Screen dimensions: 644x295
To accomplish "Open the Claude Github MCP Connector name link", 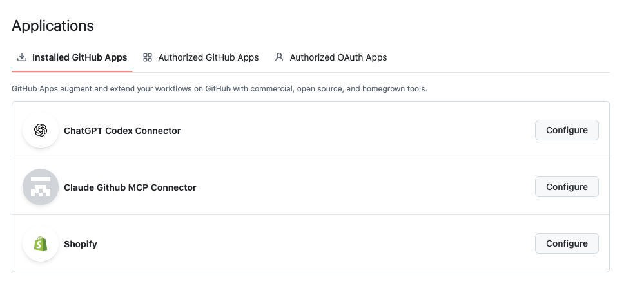I will (130, 187).
